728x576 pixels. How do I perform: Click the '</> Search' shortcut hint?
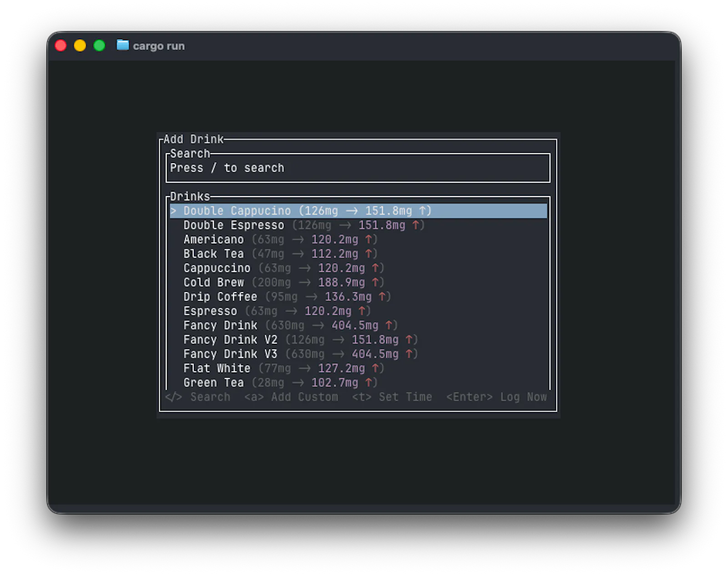tap(197, 397)
